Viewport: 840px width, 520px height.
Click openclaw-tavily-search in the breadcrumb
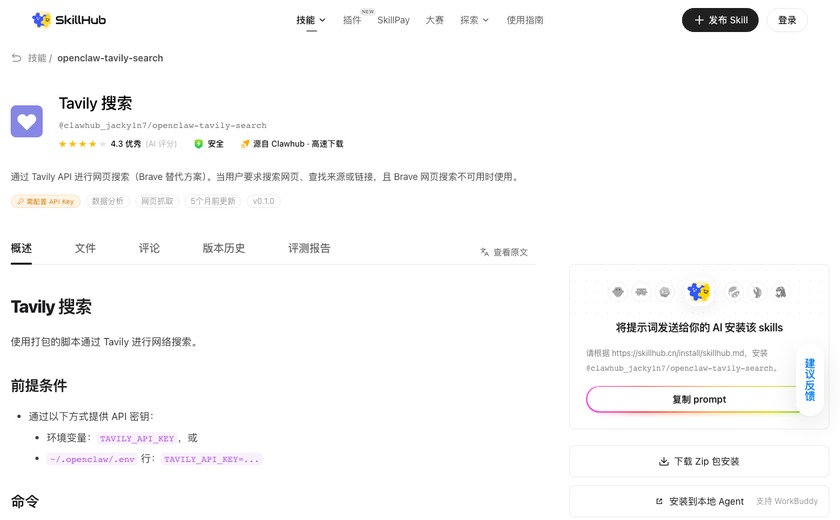pyautogui.click(x=110, y=58)
